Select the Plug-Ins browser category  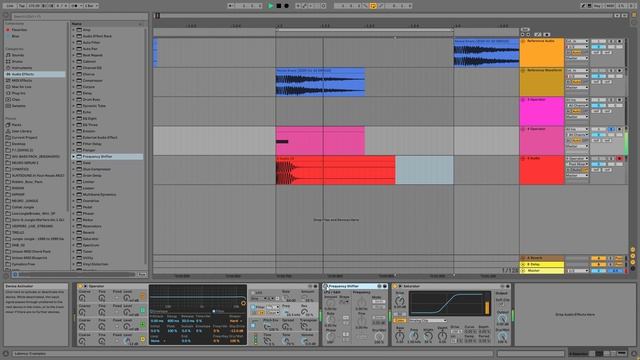tap(18, 93)
